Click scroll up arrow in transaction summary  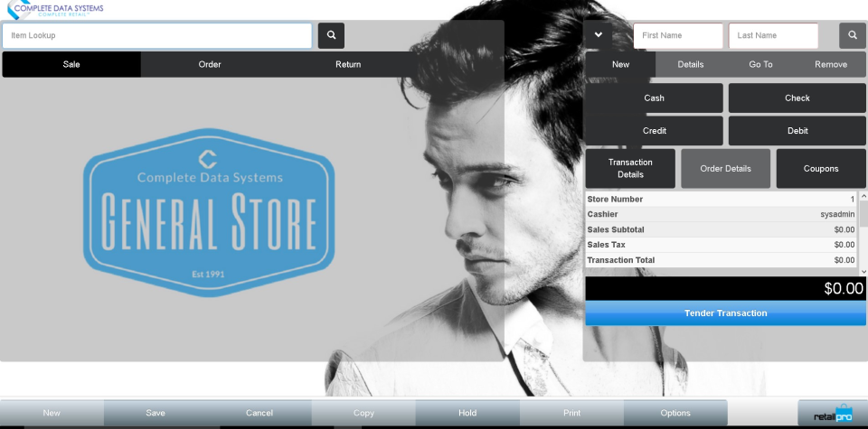pyautogui.click(x=864, y=197)
